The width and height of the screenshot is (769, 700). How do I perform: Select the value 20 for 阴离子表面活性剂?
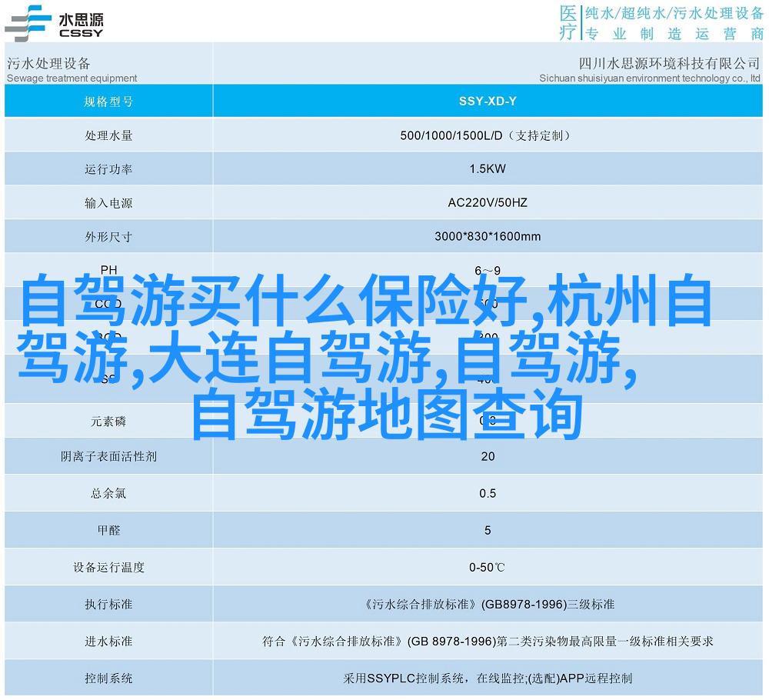[488, 456]
